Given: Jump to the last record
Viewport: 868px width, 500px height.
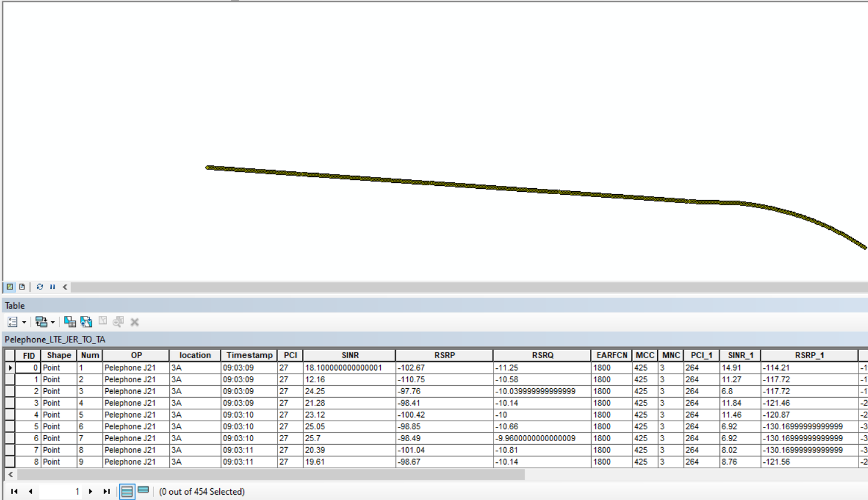Looking at the screenshot, I should tap(106, 491).
